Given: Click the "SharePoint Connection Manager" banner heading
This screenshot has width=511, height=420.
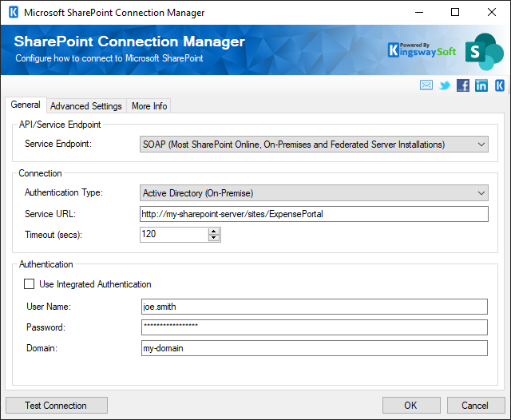Looking at the screenshot, I should [x=129, y=42].
